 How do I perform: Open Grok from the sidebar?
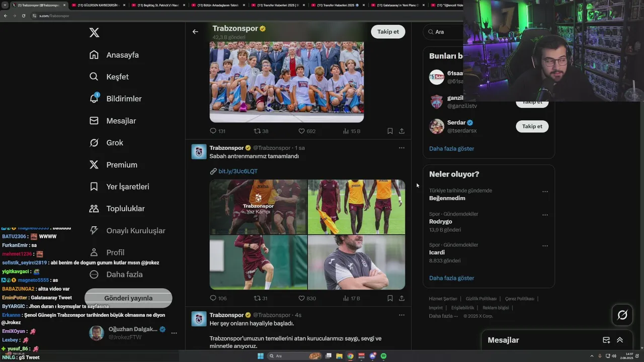click(106, 143)
